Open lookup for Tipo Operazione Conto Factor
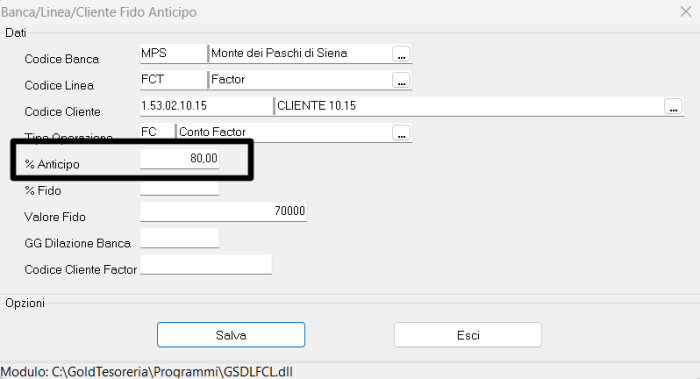The height and width of the screenshot is (379, 700). pos(401,133)
